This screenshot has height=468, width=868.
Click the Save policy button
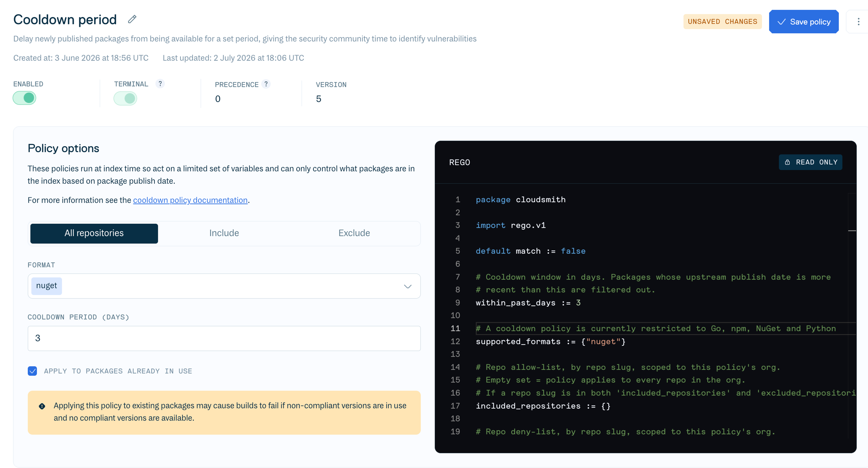click(x=804, y=21)
